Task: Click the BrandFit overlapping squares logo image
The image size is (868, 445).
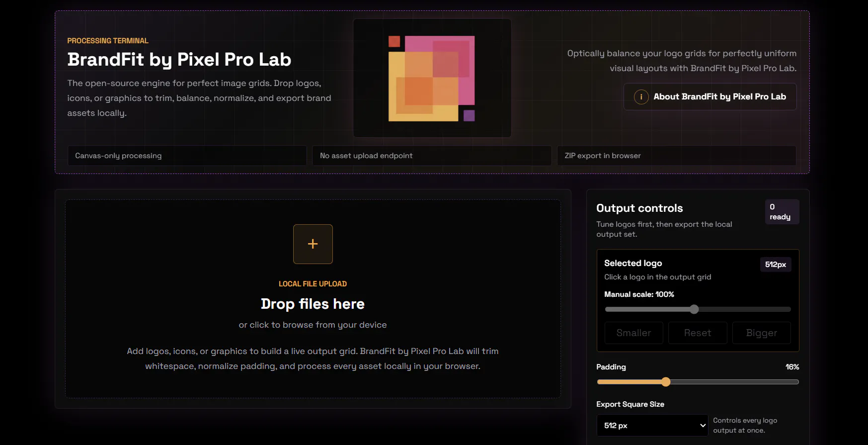Action: 432,78
